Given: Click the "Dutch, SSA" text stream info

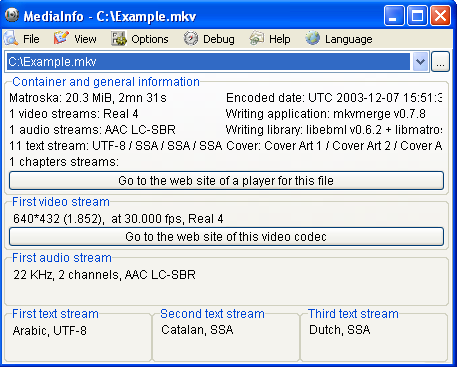Looking at the screenshot, I should (x=340, y=330).
